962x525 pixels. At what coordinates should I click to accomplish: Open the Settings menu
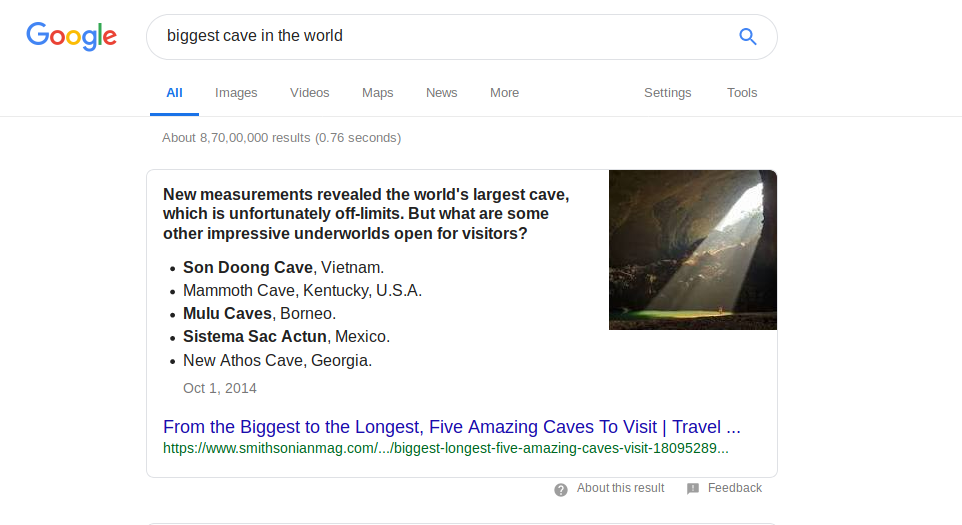[x=668, y=93]
